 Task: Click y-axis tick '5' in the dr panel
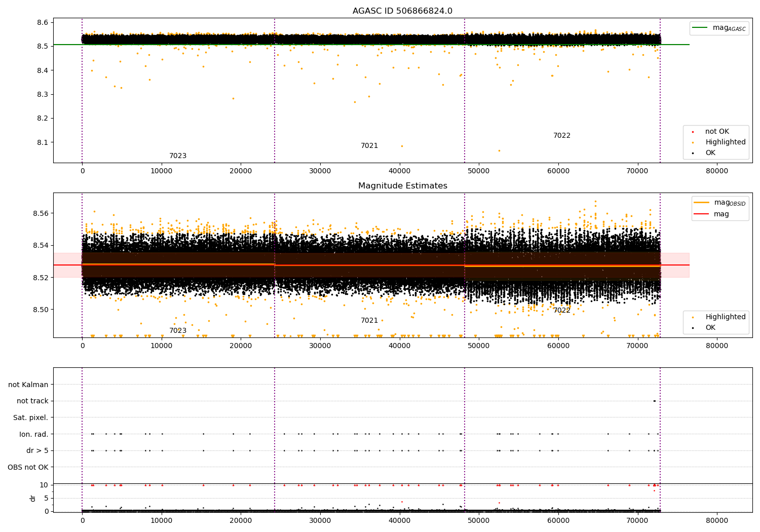point(46,498)
